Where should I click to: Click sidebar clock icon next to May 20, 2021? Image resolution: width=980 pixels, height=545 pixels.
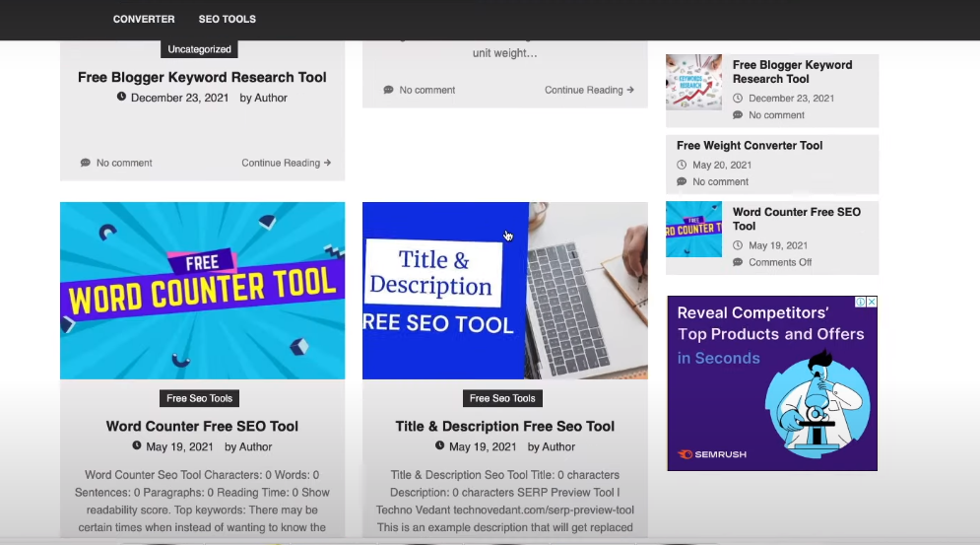point(682,166)
